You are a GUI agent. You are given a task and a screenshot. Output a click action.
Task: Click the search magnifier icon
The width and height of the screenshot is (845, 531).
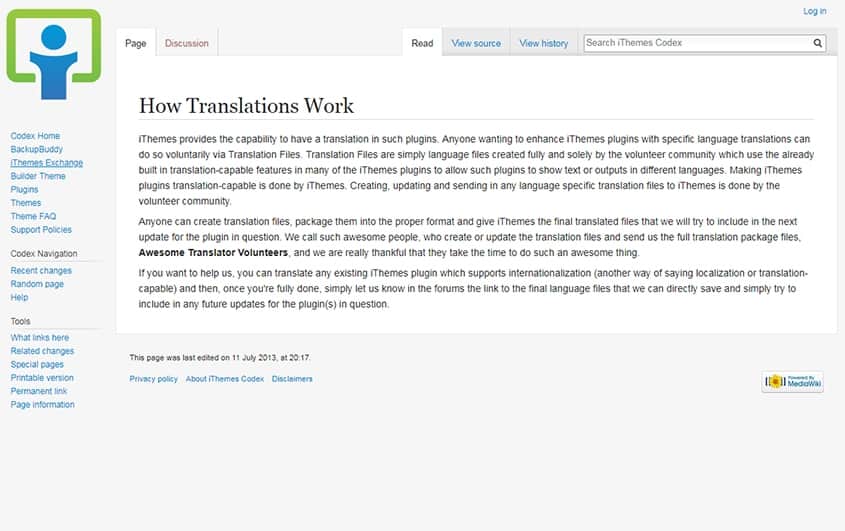pos(818,43)
